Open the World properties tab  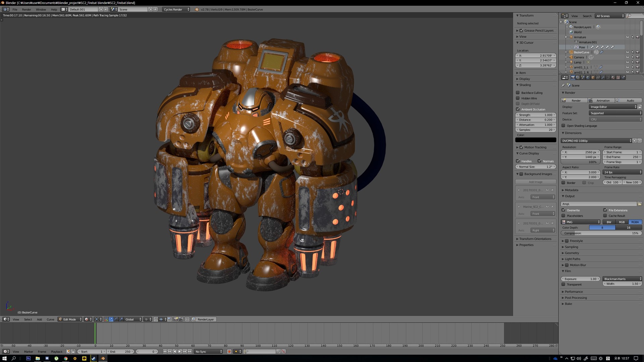pyautogui.click(x=588, y=77)
